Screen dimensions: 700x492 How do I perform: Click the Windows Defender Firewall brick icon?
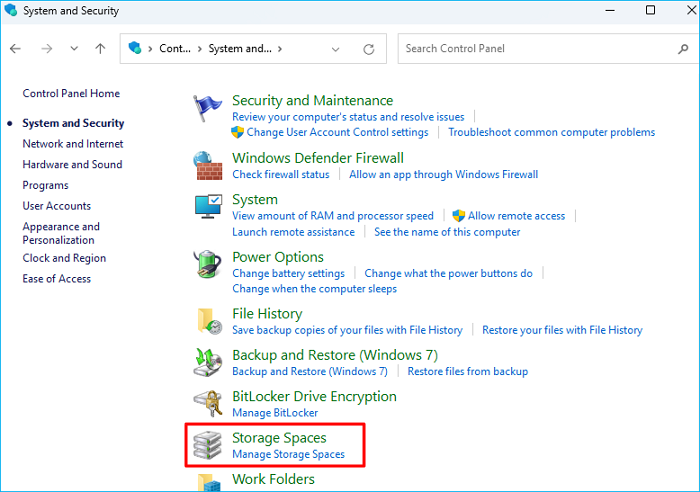click(x=207, y=165)
